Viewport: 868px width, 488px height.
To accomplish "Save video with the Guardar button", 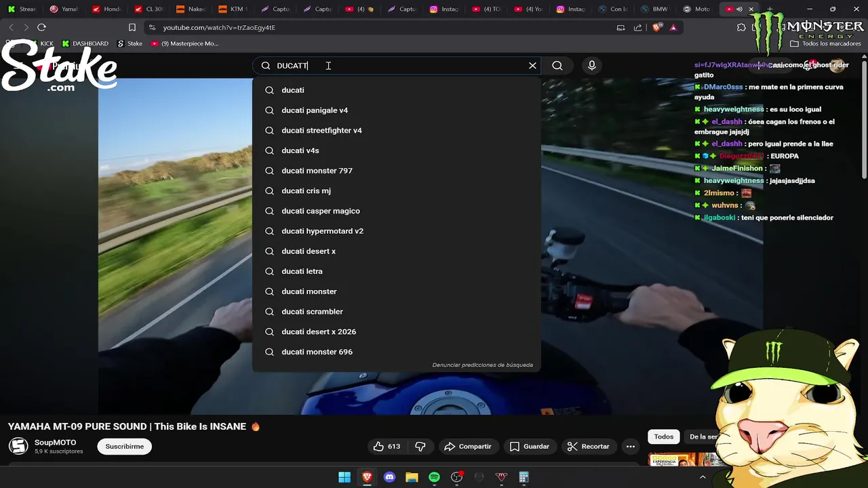I will coord(530,446).
